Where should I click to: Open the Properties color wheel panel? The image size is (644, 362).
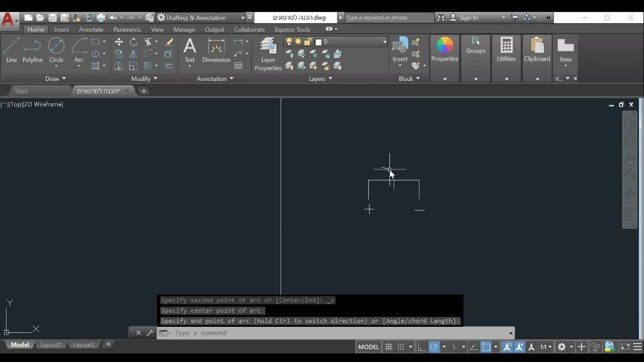click(x=445, y=50)
